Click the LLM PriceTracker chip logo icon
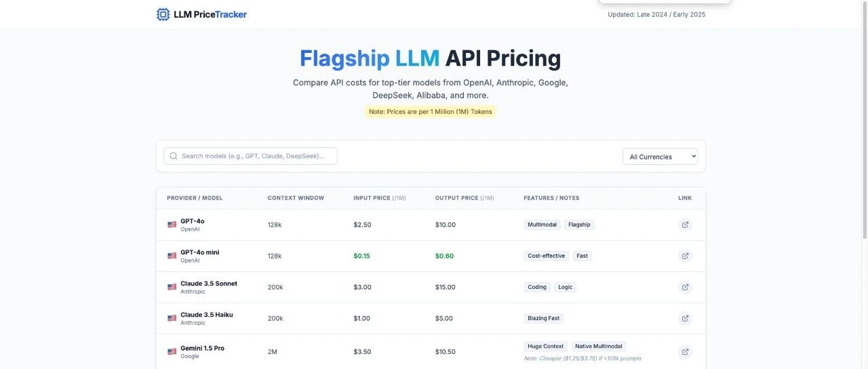 163,14
